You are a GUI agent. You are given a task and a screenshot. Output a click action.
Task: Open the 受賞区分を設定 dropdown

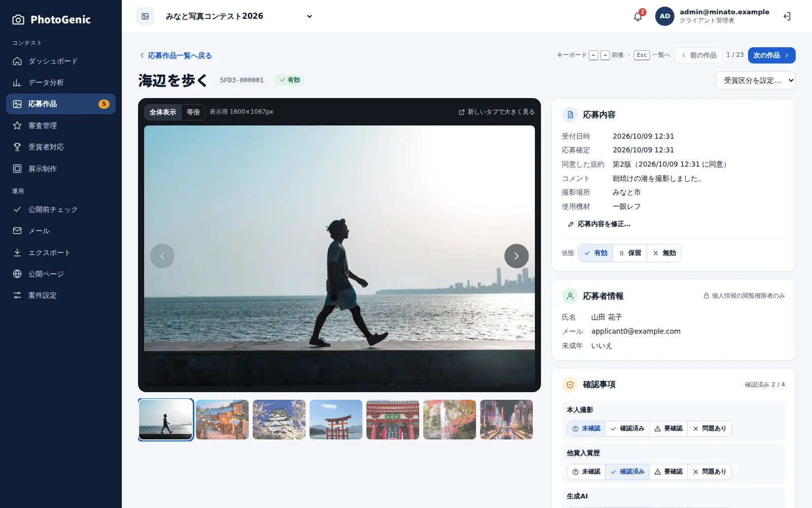tap(755, 80)
